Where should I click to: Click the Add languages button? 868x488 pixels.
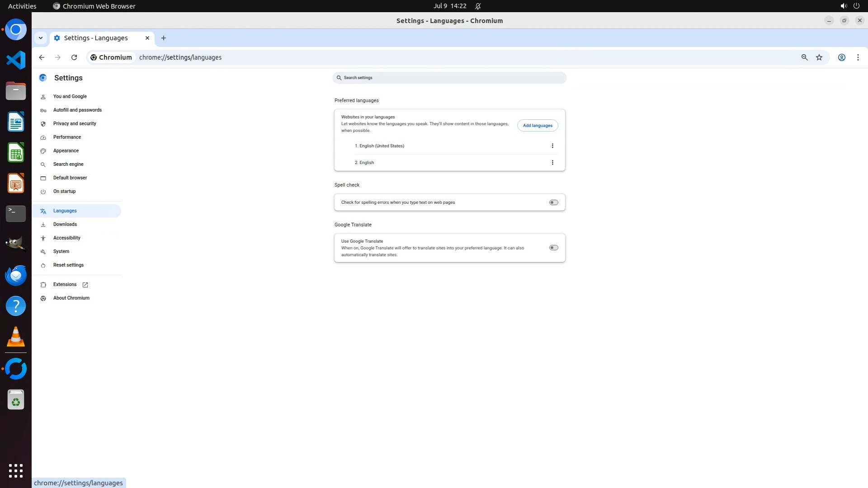pyautogui.click(x=538, y=126)
